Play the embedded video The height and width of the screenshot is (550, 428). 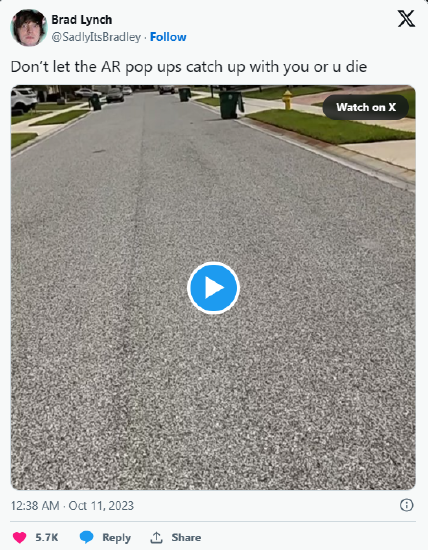[x=213, y=288]
